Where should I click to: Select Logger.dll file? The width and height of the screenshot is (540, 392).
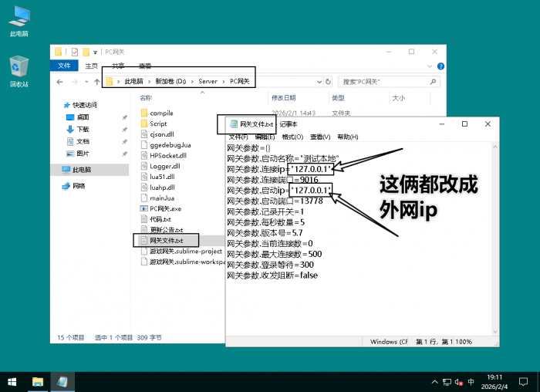click(x=160, y=166)
